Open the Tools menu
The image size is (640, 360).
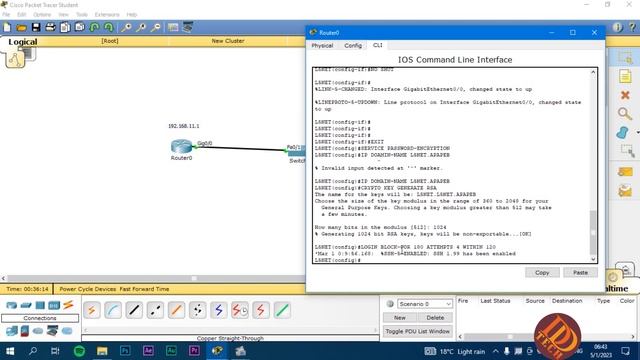[82, 14]
